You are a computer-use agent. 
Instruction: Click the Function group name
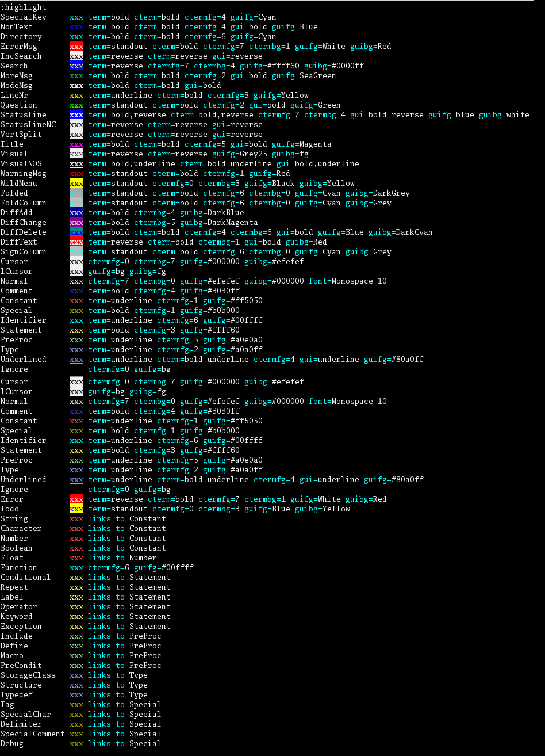[19, 568]
